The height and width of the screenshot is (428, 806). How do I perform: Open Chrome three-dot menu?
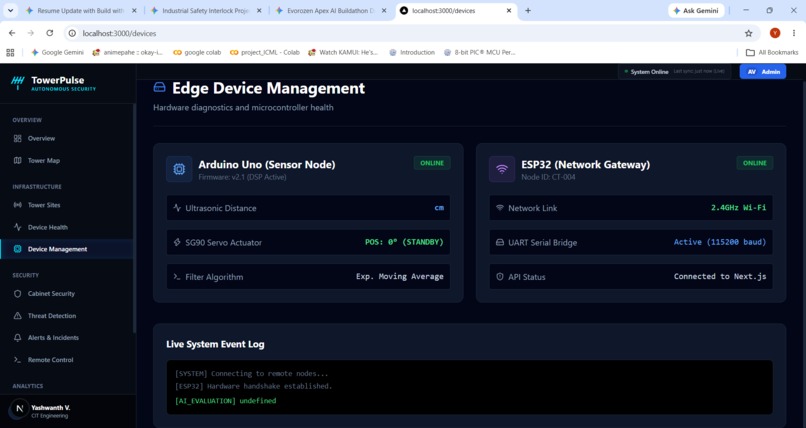pos(794,33)
